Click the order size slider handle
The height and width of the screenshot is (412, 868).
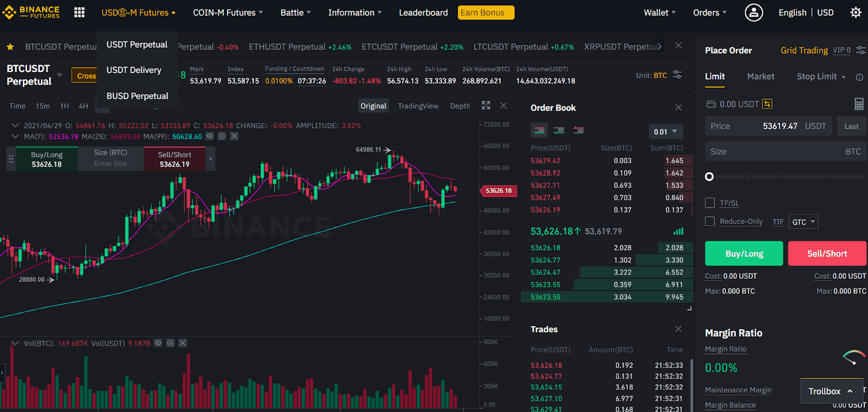(709, 177)
